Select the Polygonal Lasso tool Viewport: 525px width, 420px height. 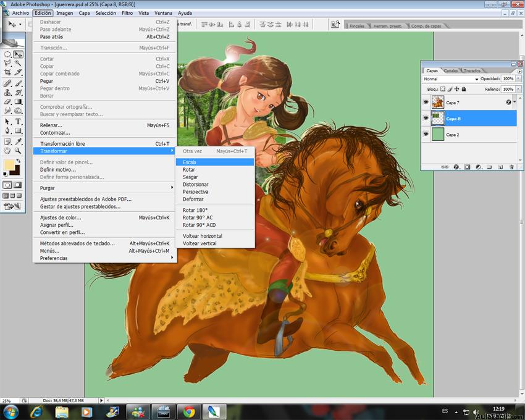pyautogui.click(x=7, y=63)
